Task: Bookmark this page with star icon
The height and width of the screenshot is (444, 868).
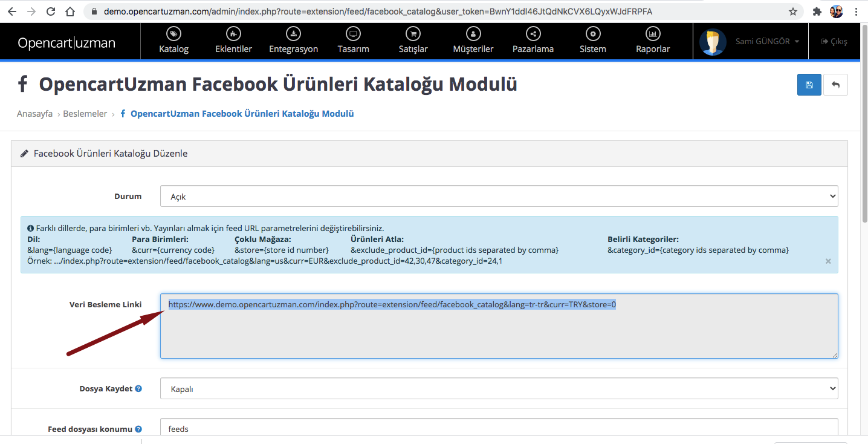Action: coord(793,11)
